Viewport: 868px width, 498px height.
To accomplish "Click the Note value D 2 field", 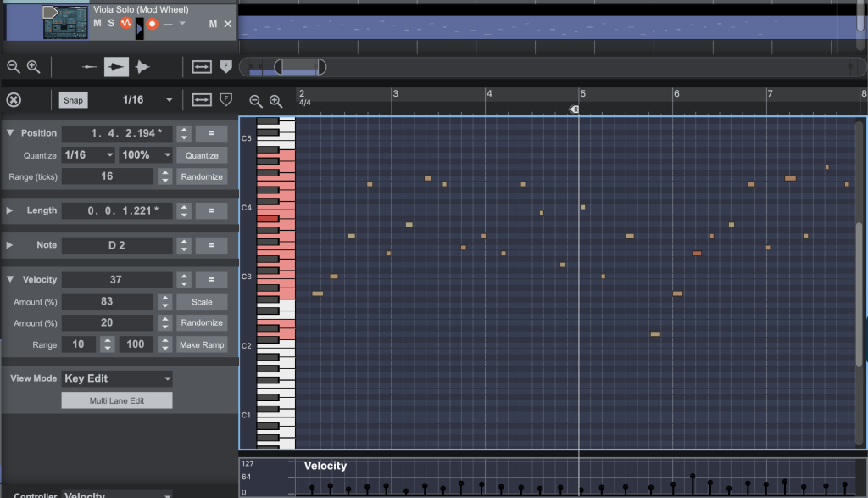I will (118, 245).
